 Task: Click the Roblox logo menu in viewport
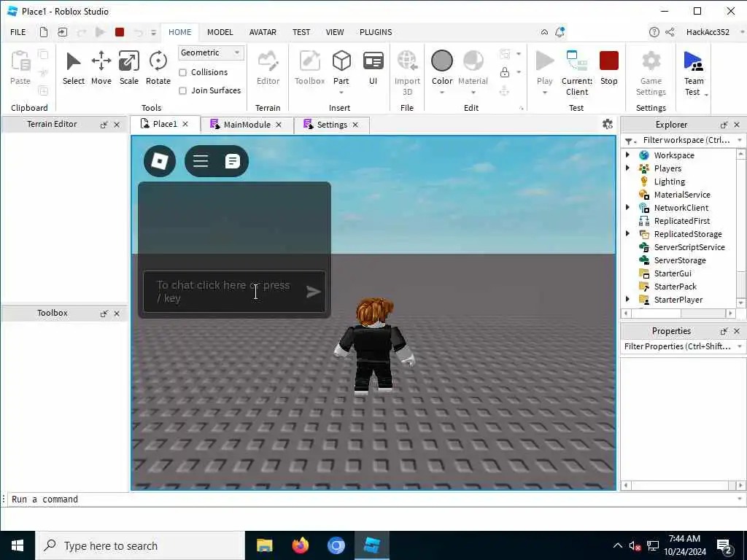(160, 161)
